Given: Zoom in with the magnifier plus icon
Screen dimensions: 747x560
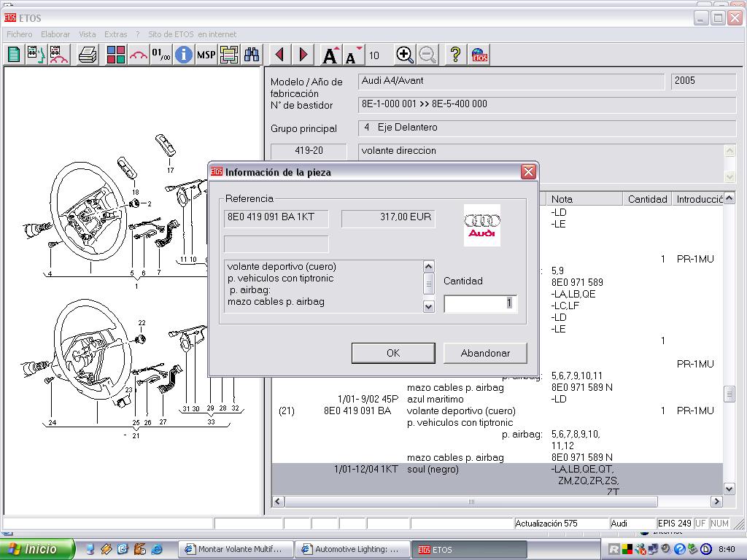Looking at the screenshot, I should coord(404,55).
